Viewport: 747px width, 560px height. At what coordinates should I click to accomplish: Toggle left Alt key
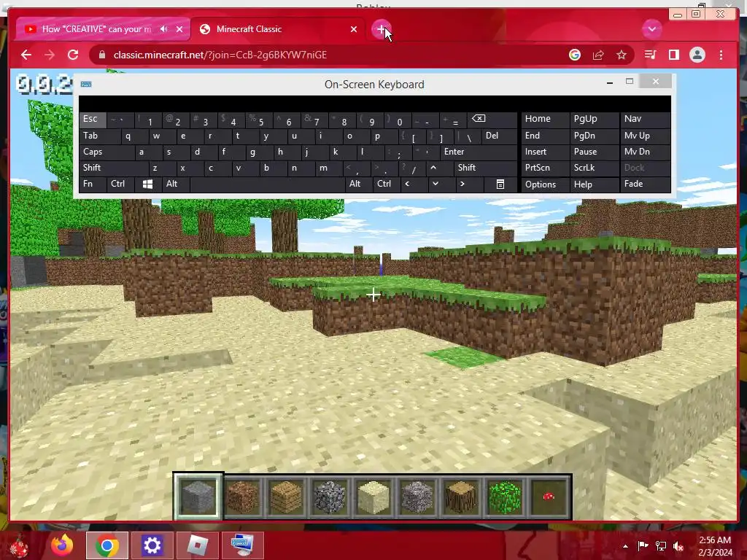coord(175,184)
